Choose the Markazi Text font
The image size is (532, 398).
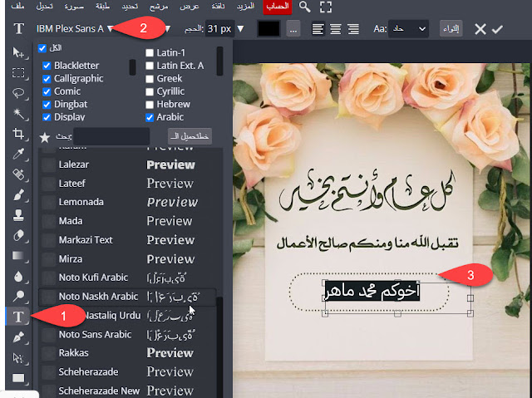click(127, 240)
